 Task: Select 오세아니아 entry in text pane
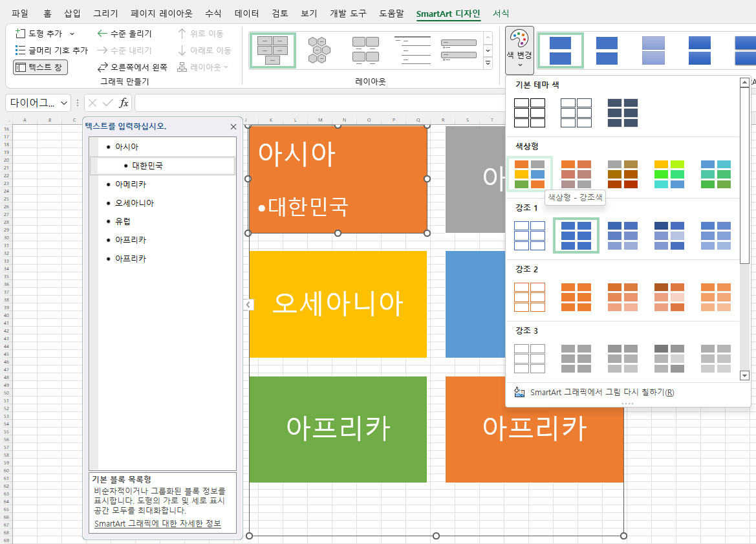pyautogui.click(x=135, y=203)
